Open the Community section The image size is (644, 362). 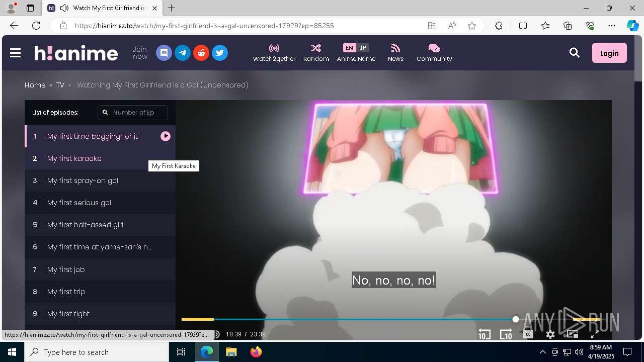434,53
